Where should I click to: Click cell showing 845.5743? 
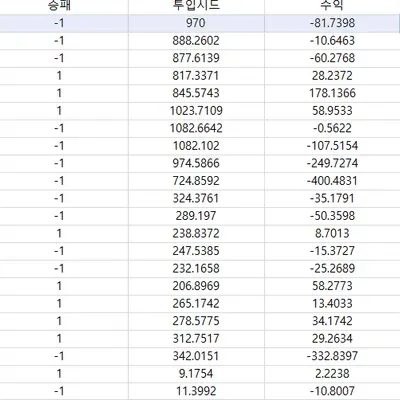(x=196, y=93)
